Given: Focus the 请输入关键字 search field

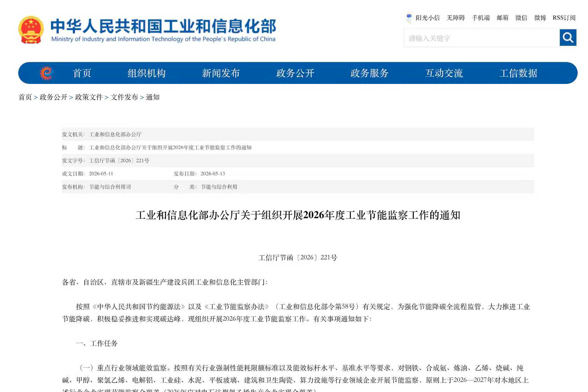Looking at the screenshot, I should 482,37.
